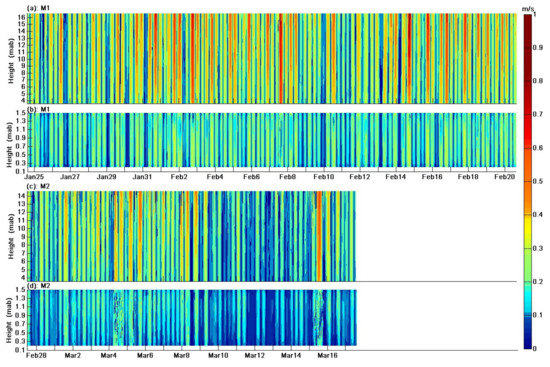Click the 9 height tick in panel (c)
Image resolution: width=550 pixels, height=367 pixels.
click(24, 236)
